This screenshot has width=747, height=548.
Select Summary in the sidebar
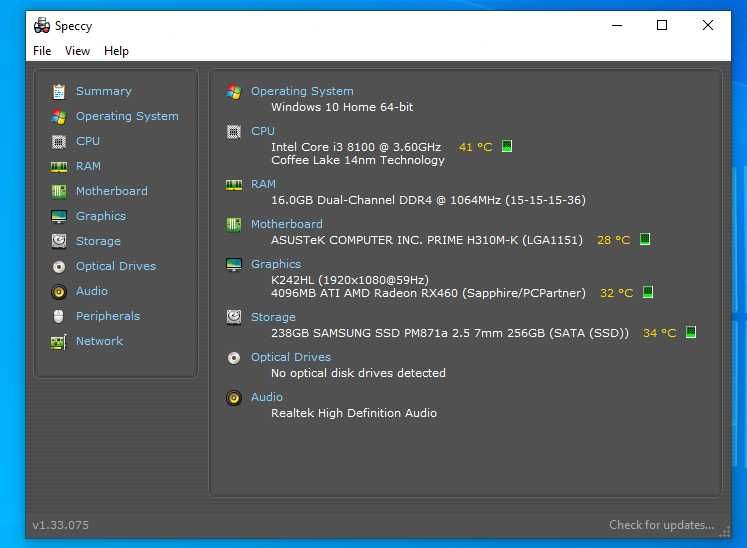click(x=103, y=91)
